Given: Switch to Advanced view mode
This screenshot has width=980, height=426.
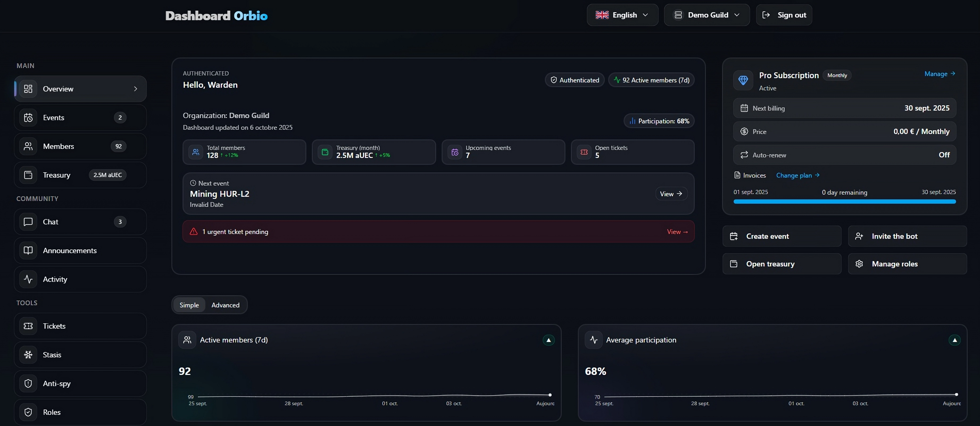Looking at the screenshot, I should (x=225, y=305).
